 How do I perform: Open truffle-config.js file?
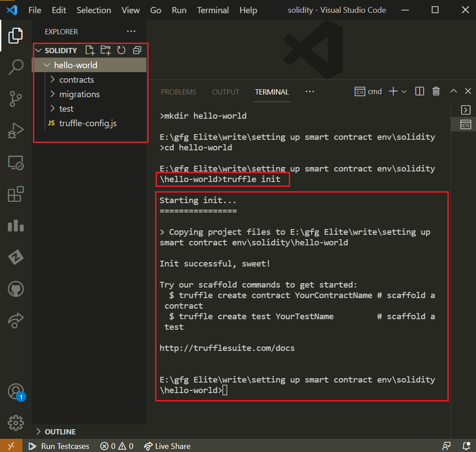click(x=88, y=123)
